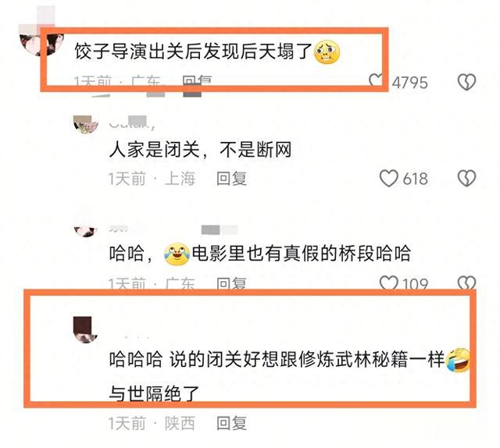Select the comment text 饺子导演出关后发现后天塌了

[x=193, y=52]
